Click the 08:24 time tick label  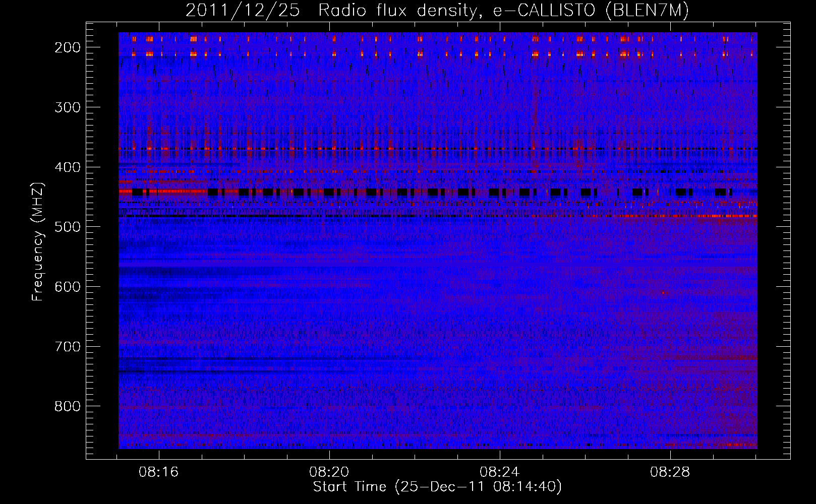tap(500, 473)
